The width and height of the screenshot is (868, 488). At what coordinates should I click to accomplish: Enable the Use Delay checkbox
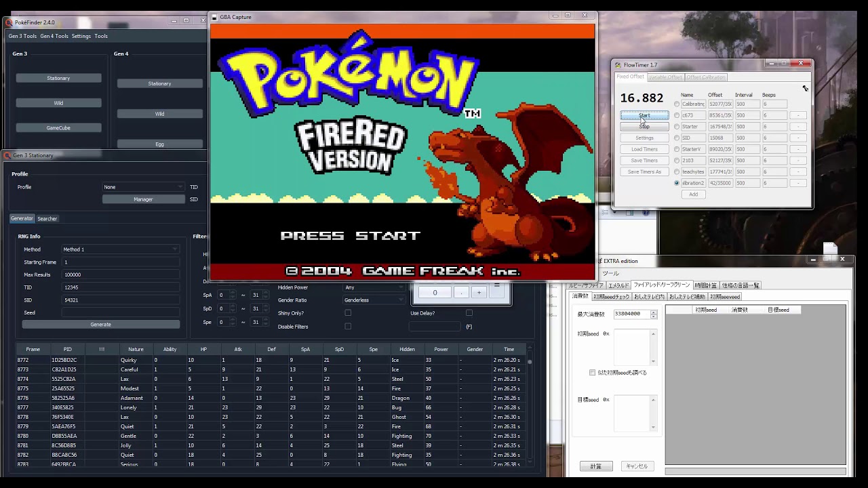(x=469, y=313)
